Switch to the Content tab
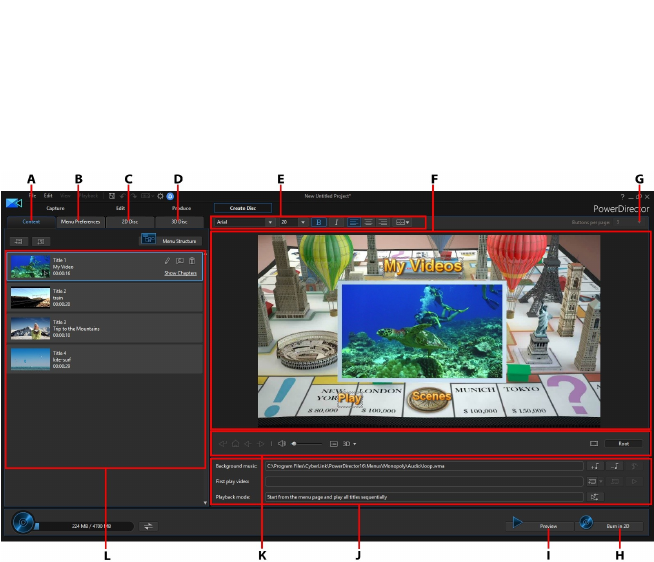Image resolution: width=654 pixels, height=562 pixels. (x=31, y=222)
